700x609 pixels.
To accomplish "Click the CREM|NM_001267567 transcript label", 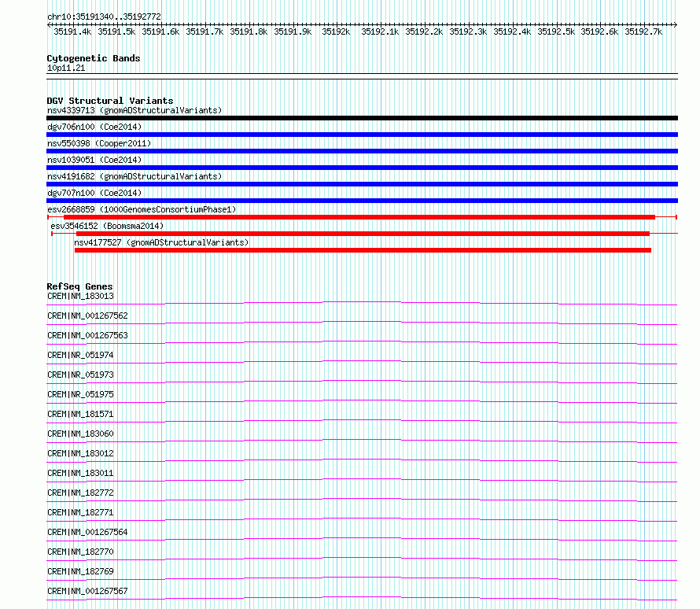I will [87, 591].
